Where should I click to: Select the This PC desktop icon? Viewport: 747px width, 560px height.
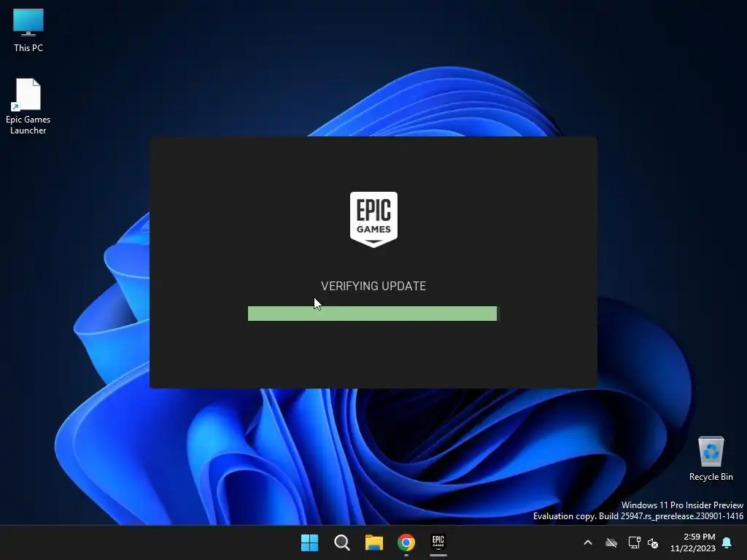pyautogui.click(x=28, y=30)
